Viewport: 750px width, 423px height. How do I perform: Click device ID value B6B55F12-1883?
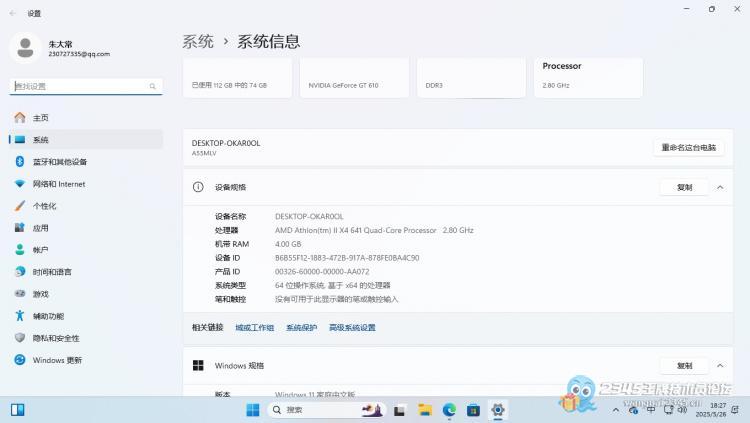tap(347, 257)
